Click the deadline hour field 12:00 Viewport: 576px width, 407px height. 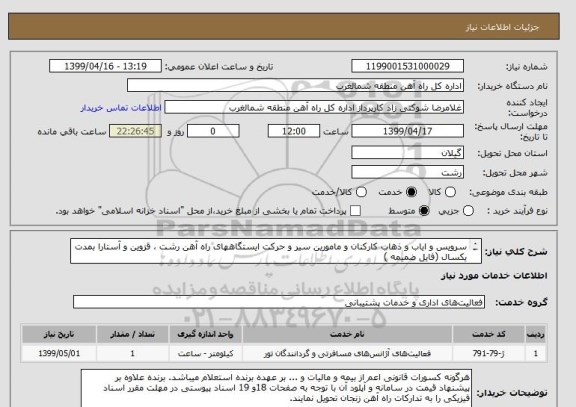tap(294, 131)
